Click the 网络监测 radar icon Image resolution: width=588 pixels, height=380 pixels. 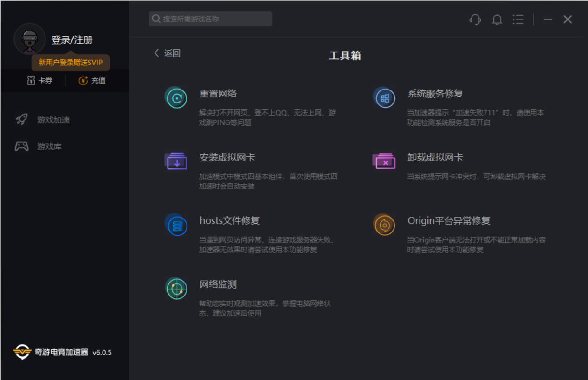coord(176,289)
